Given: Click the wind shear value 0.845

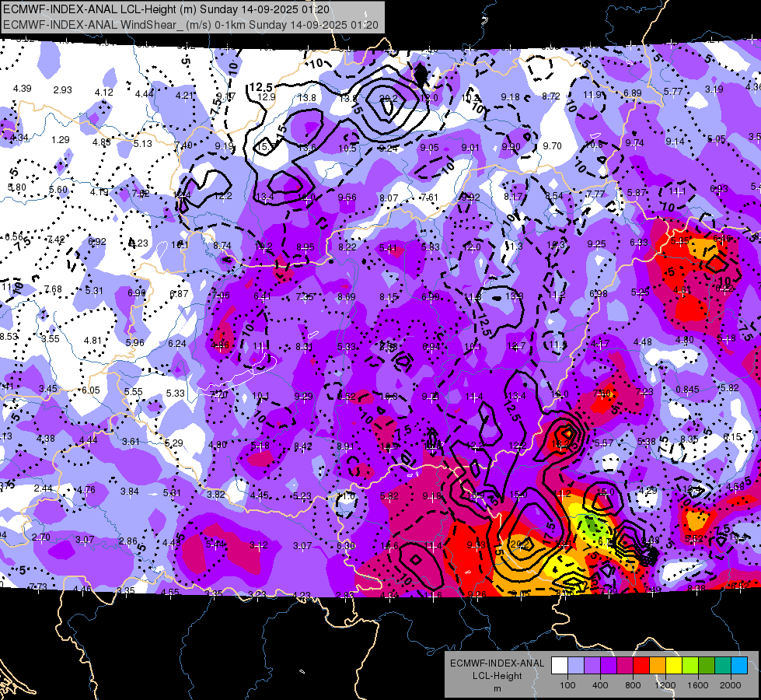Looking at the screenshot, I should 687,389.
